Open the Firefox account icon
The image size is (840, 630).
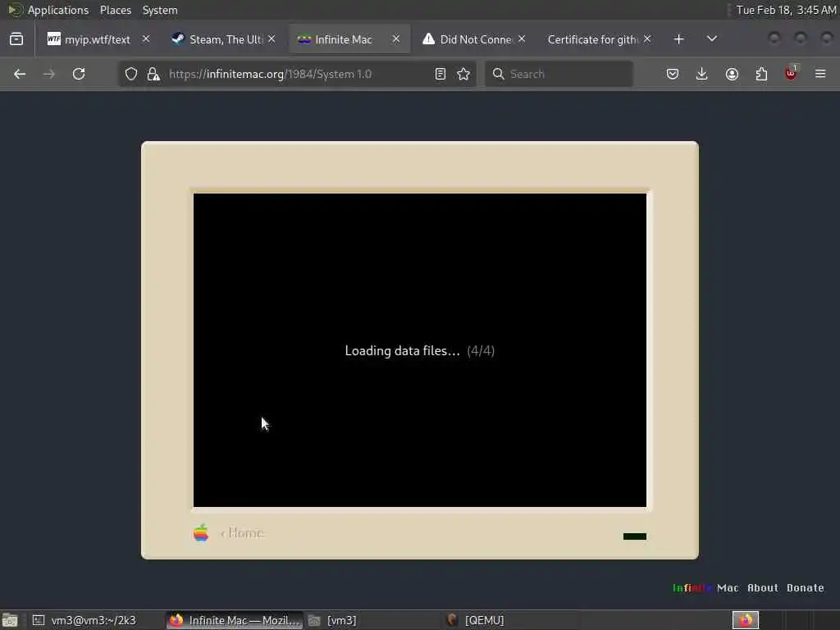click(732, 74)
